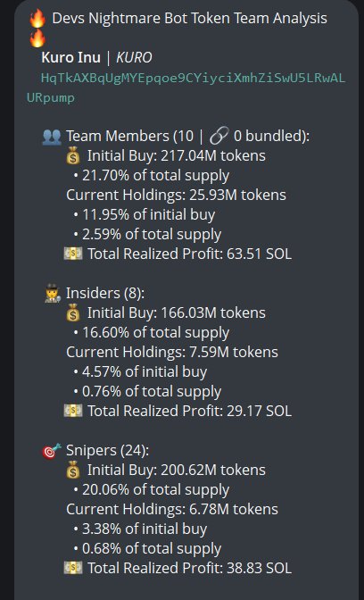Click the money bag beside 217.04M Initial Buy
This screenshot has width=364, height=600.
tap(73, 156)
